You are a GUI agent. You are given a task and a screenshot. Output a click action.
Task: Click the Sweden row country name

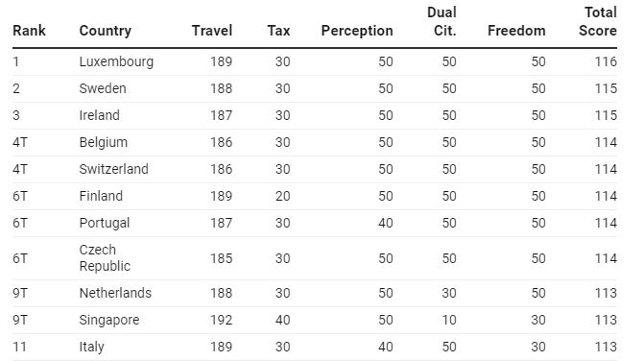103,88
